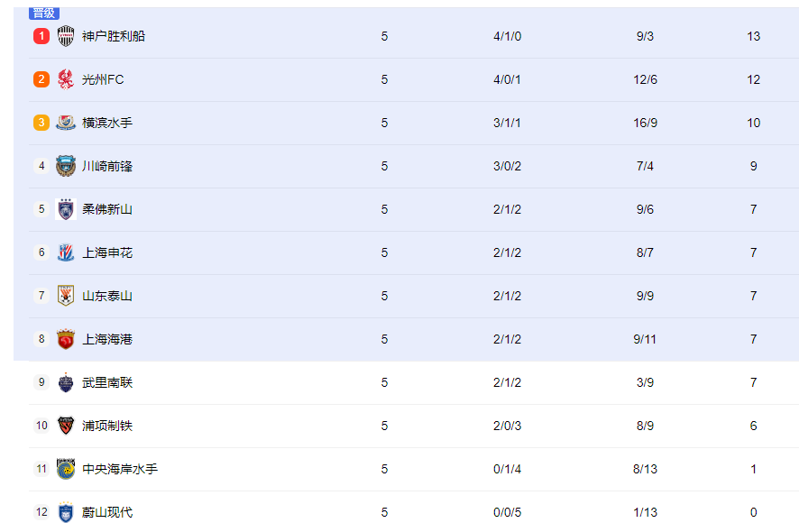799x532 pixels.
Task: Click the red rank 1 badge
Action: coord(41,36)
